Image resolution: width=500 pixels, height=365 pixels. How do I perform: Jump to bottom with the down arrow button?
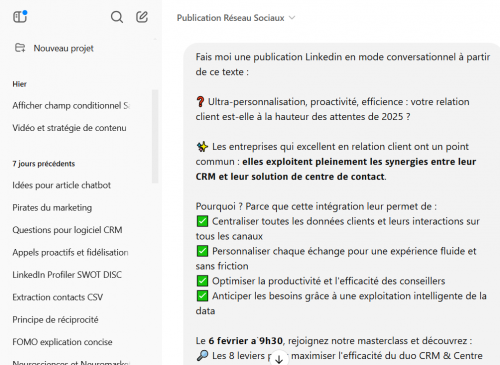coord(279,359)
